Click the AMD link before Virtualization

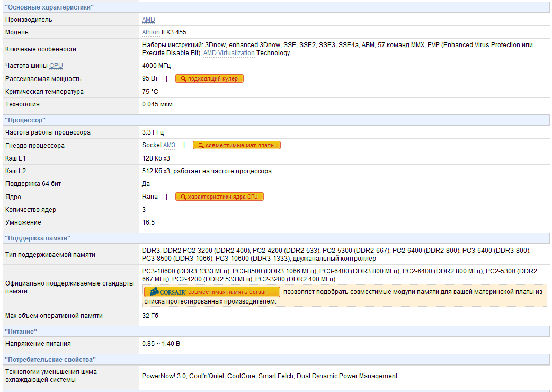(x=210, y=53)
